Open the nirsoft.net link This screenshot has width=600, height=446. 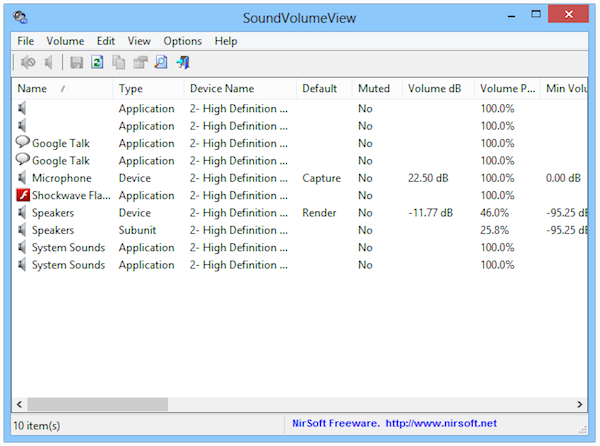click(x=441, y=423)
